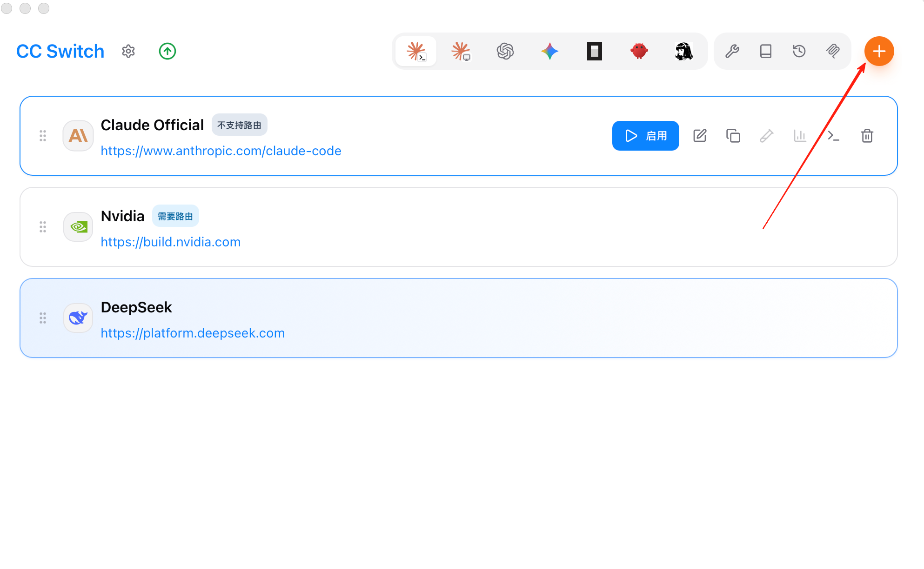Click the drag handle on the Nvidia card

[43, 227]
